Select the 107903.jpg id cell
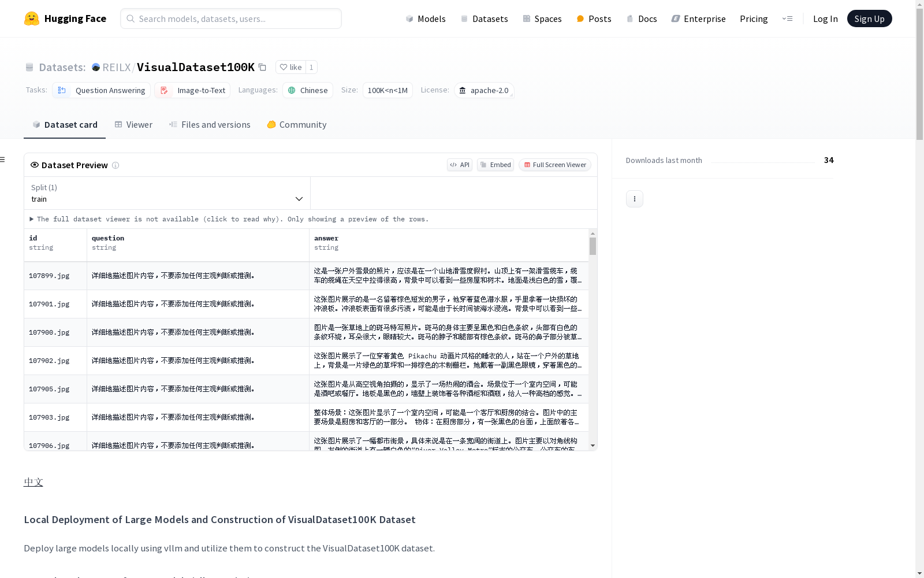924x578 pixels. pyautogui.click(x=55, y=417)
